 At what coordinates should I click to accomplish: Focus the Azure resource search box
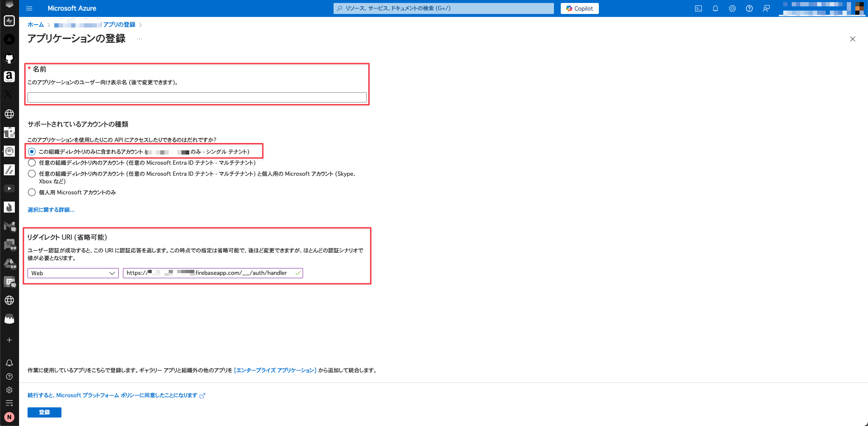(x=444, y=8)
